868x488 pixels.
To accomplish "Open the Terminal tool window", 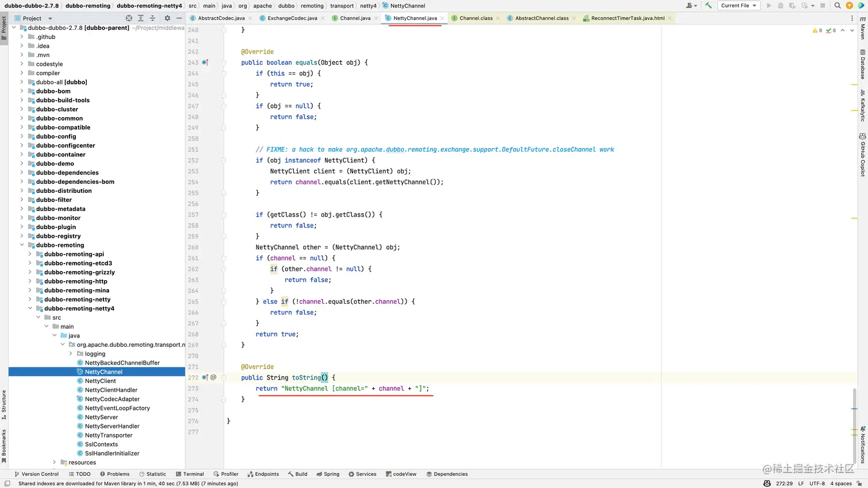I will [x=189, y=474].
